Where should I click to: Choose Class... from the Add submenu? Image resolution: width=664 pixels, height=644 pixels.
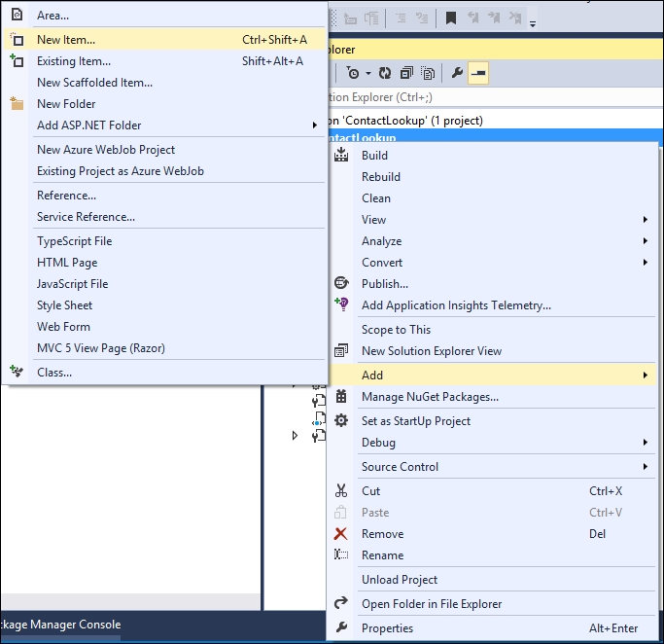(x=54, y=373)
